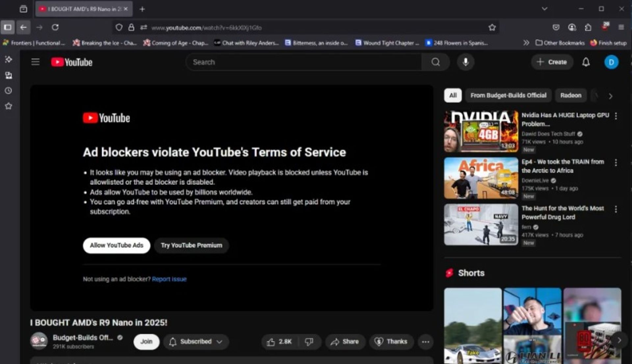The width and height of the screenshot is (632, 364).
Task: Open the extensions puzzle icon
Action: (x=588, y=27)
